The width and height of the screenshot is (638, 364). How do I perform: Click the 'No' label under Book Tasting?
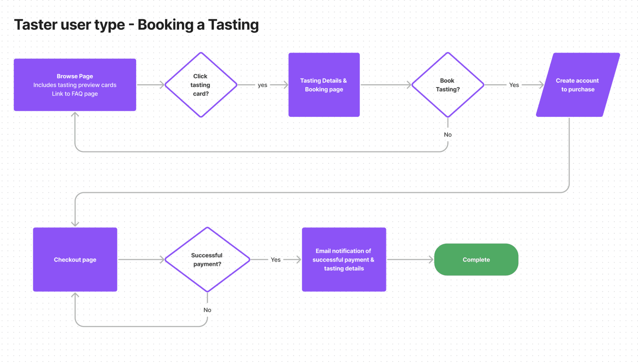pyautogui.click(x=448, y=135)
